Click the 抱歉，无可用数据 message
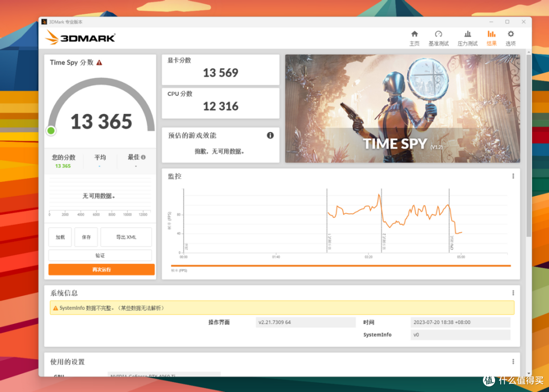549x392 pixels. 220,151
